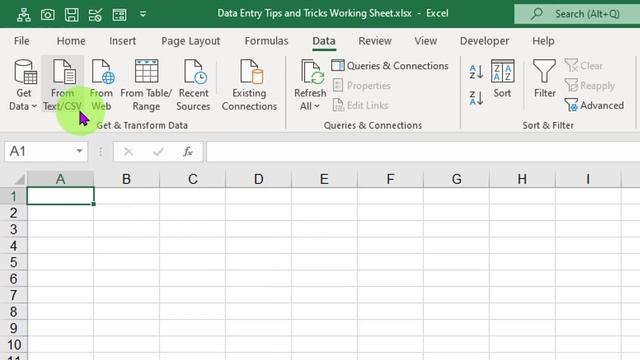Select column H header

(x=522, y=179)
